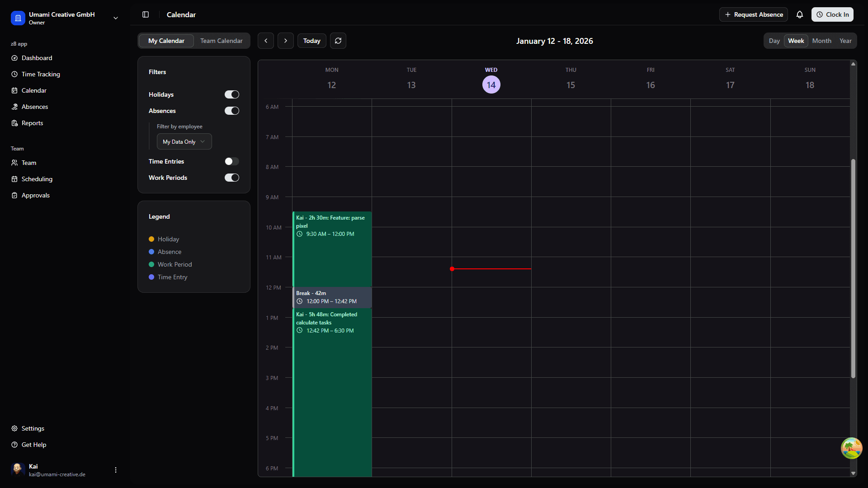The height and width of the screenshot is (488, 868).
Task: Expand the Umami Creative GmbH organization menu
Action: [x=115, y=18]
